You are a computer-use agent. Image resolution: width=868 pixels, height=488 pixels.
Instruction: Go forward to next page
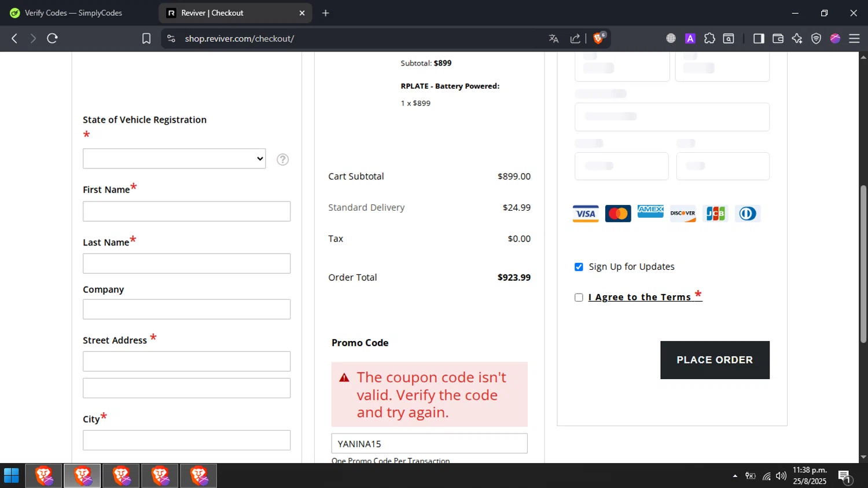click(x=33, y=38)
